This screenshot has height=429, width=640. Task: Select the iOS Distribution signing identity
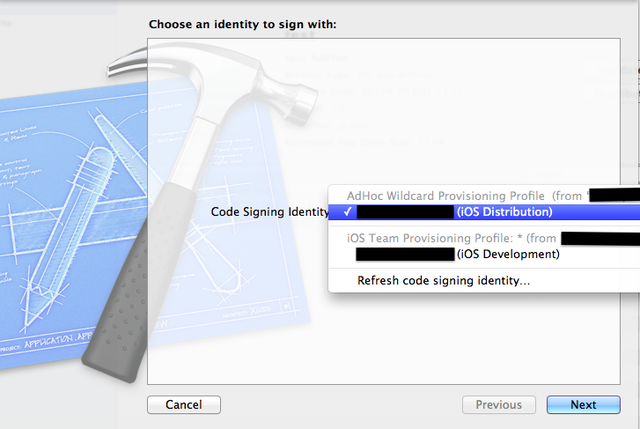(503, 212)
